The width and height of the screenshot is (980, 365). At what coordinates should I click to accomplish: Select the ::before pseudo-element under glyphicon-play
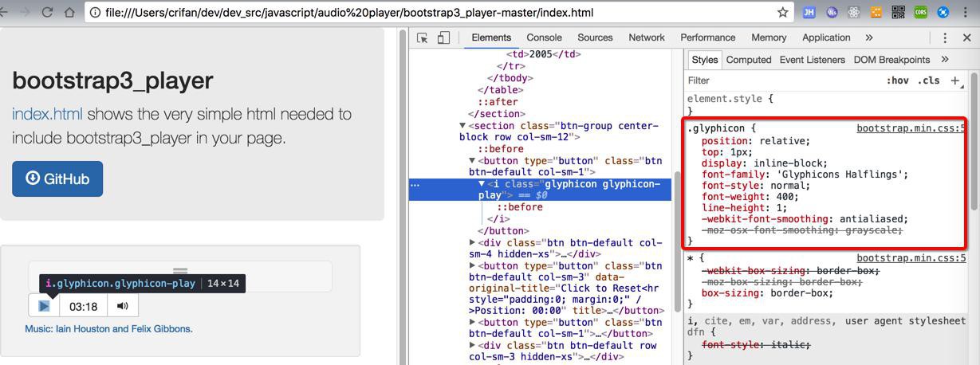[520, 207]
